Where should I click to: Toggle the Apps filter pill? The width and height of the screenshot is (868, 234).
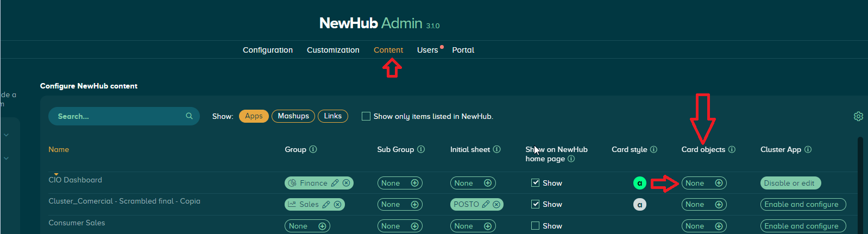click(x=254, y=116)
